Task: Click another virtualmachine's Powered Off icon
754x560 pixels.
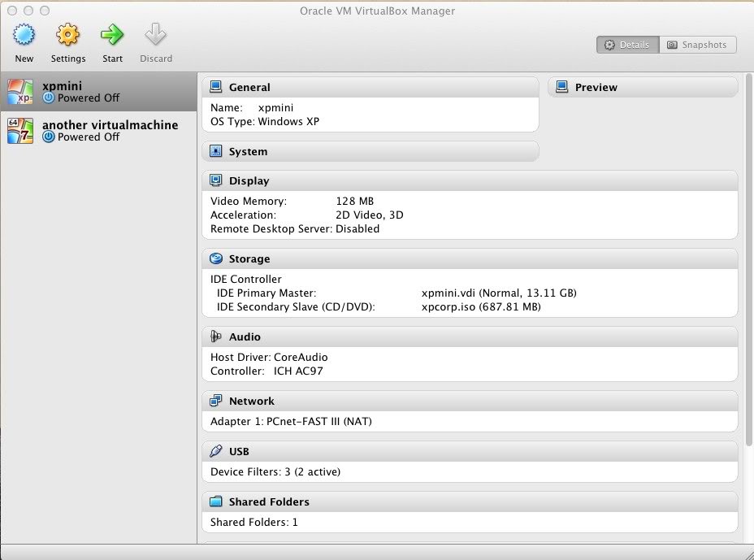Action: click(x=49, y=137)
